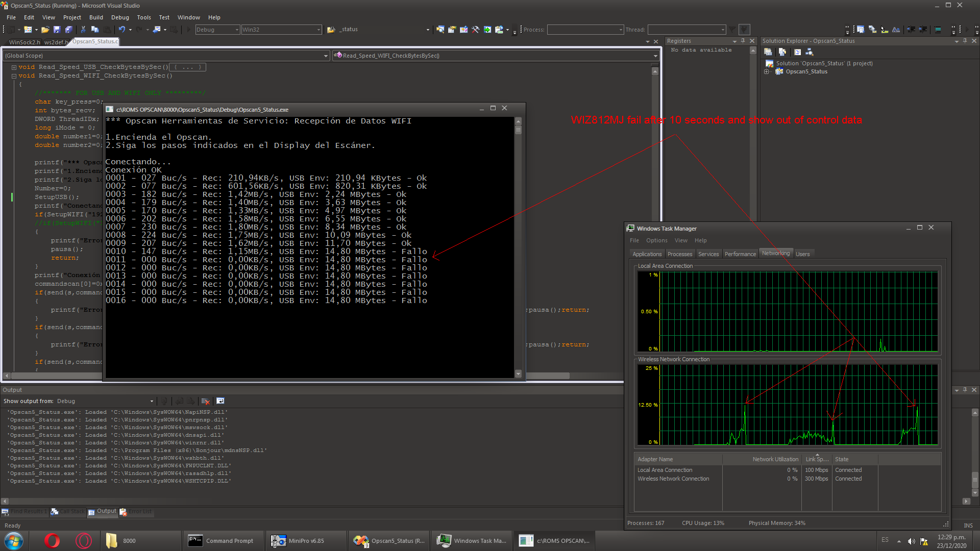The image size is (980, 551).
Task: Cut selection using the scissors icon
Action: coord(83,30)
